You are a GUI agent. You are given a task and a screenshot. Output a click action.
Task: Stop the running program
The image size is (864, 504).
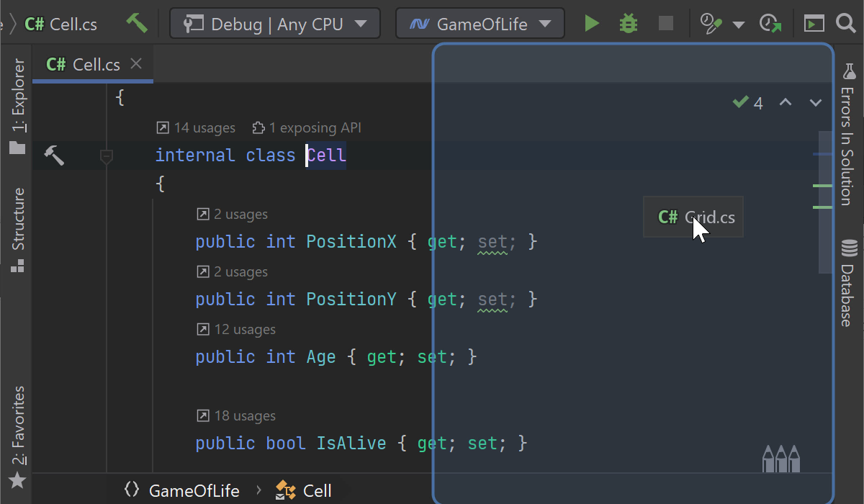[x=665, y=23]
